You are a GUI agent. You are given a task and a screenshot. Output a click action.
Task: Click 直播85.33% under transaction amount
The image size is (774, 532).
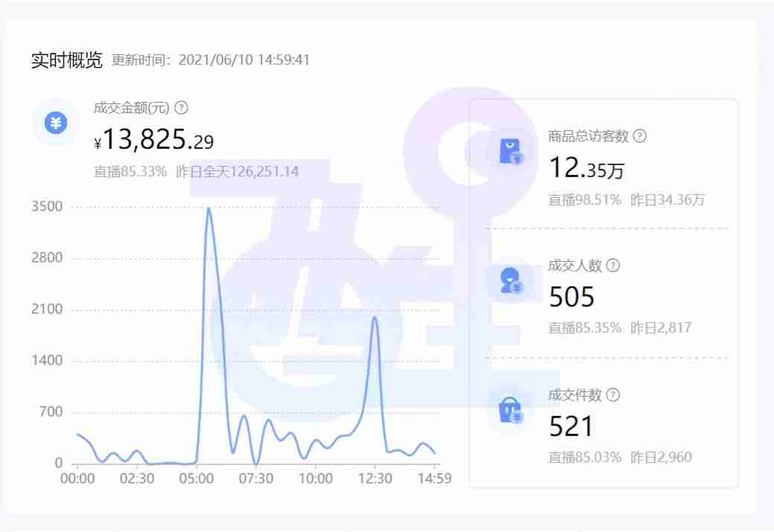click(130, 172)
